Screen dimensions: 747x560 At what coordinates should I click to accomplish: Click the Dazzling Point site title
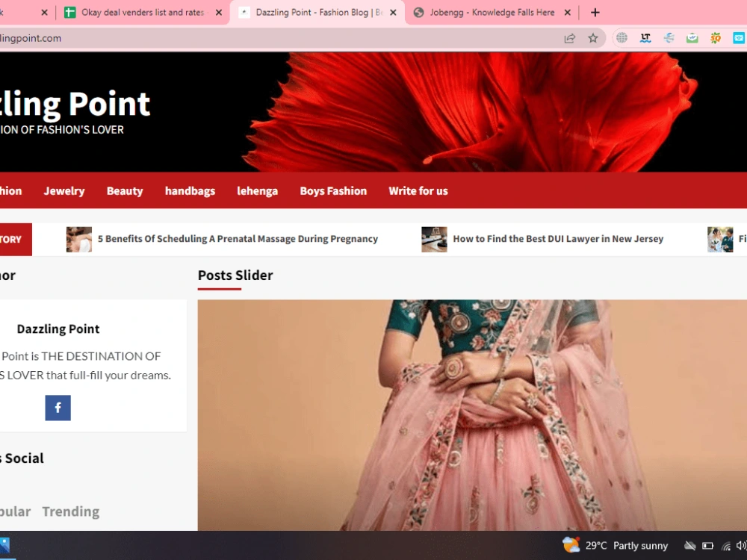coord(75,104)
